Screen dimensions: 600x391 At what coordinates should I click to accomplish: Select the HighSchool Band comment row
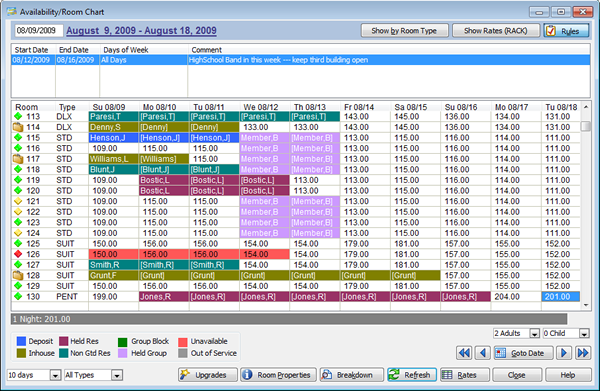tap(301, 60)
